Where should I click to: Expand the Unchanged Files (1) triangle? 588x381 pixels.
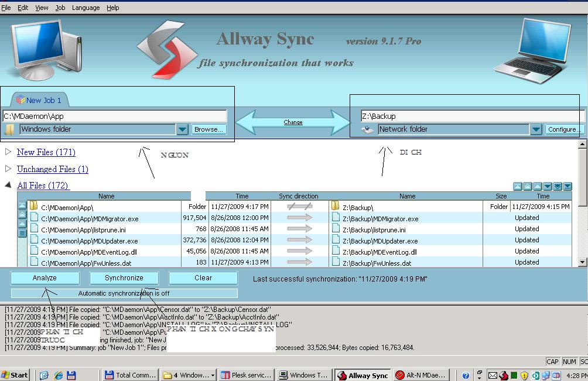click(x=8, y=169)
